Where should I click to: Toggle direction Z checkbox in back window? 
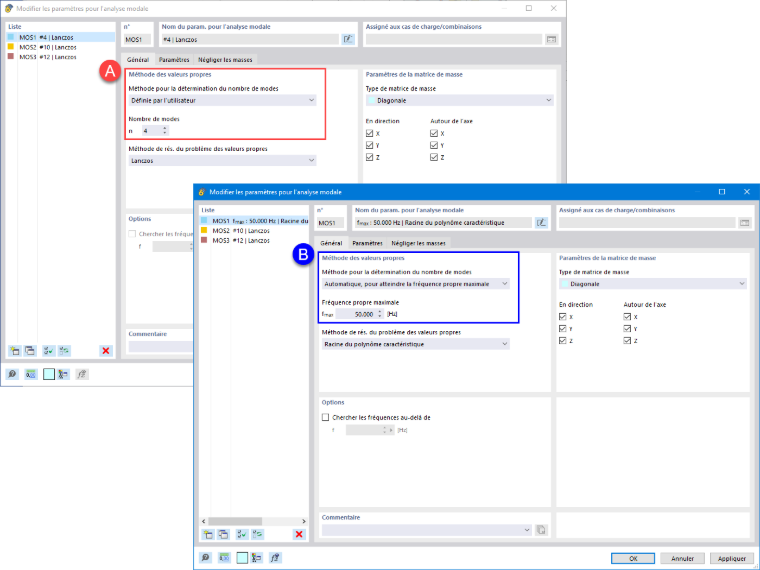coord(369,157)
